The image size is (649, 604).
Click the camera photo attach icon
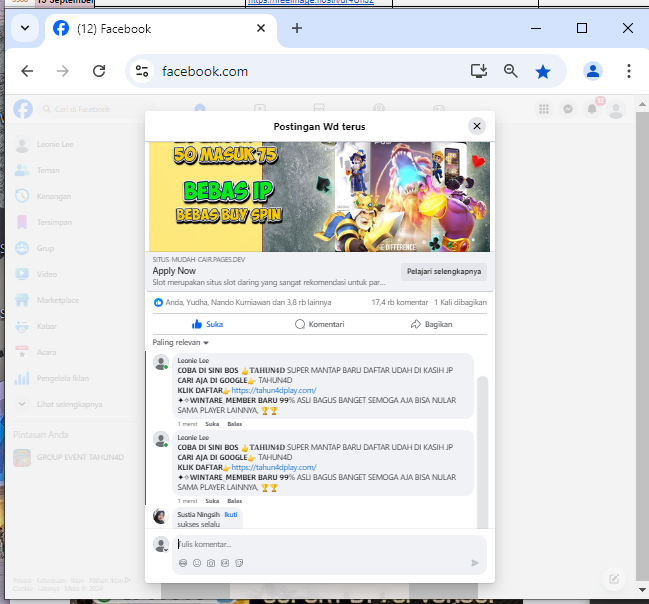coord(211,563)
